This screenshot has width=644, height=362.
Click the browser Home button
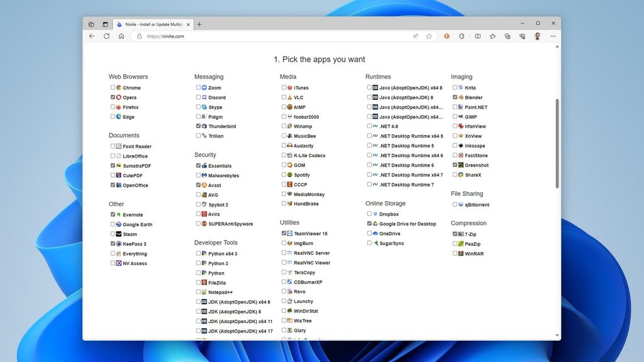[121, 36]
